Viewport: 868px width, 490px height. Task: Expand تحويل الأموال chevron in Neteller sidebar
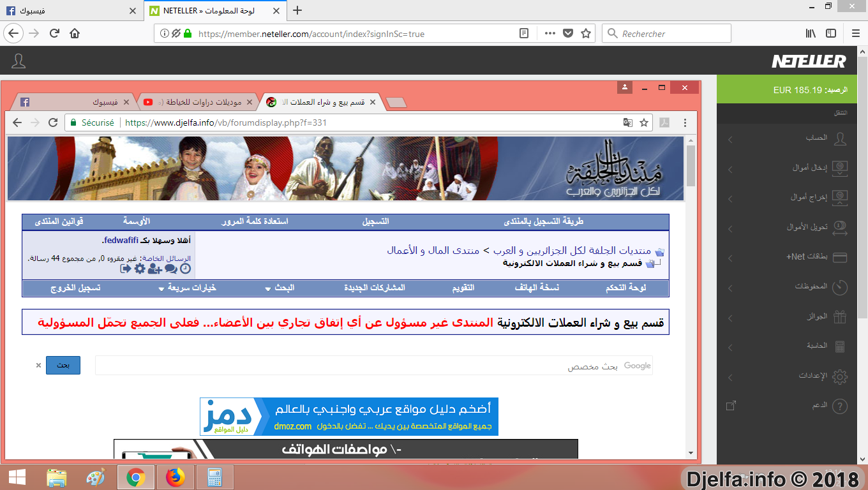731,228
